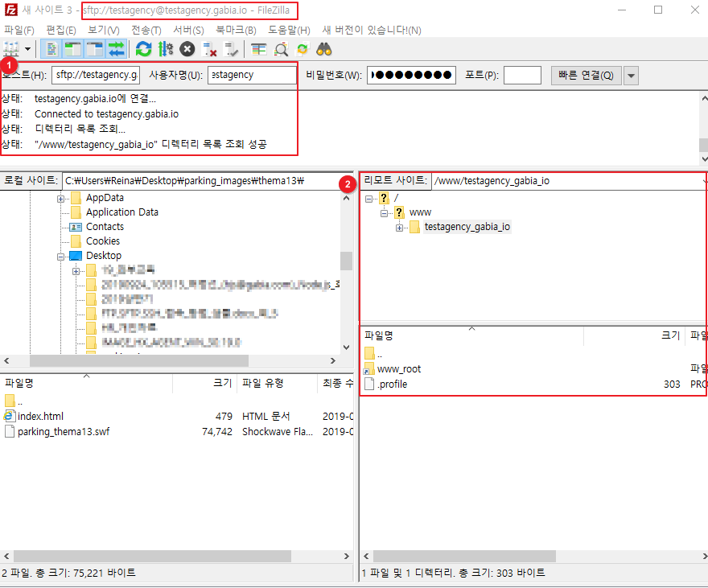Open the directory listing filters dialog
This screenshot has width=708, height=588.
[x=259, y=49]
